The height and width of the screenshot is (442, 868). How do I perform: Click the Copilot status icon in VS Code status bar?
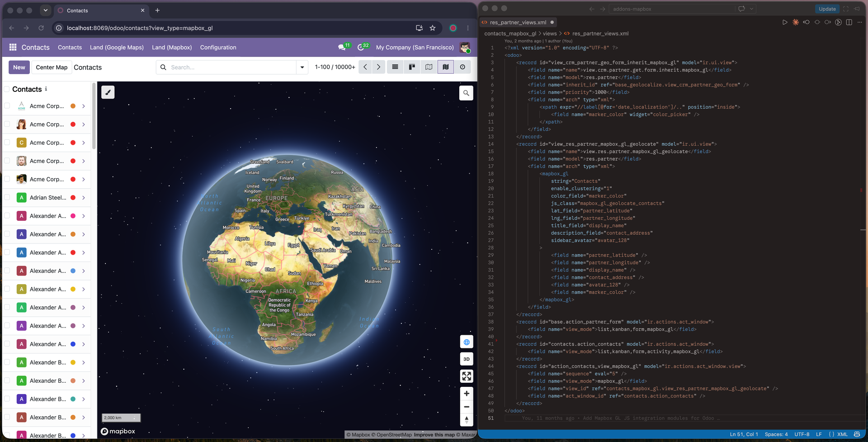click(x=857, y=434)
